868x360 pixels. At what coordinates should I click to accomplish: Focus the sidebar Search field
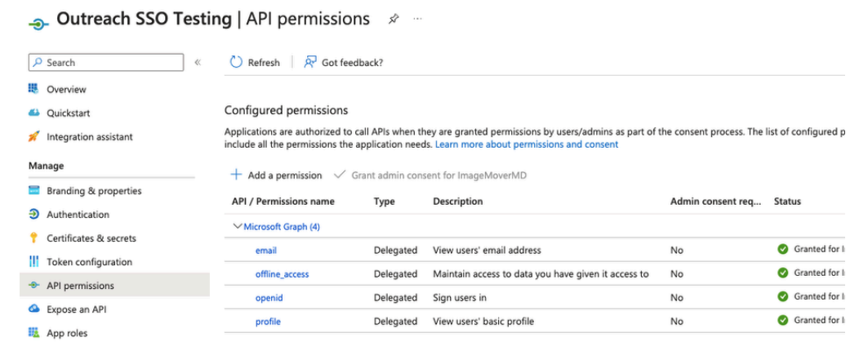click(105, 63)
